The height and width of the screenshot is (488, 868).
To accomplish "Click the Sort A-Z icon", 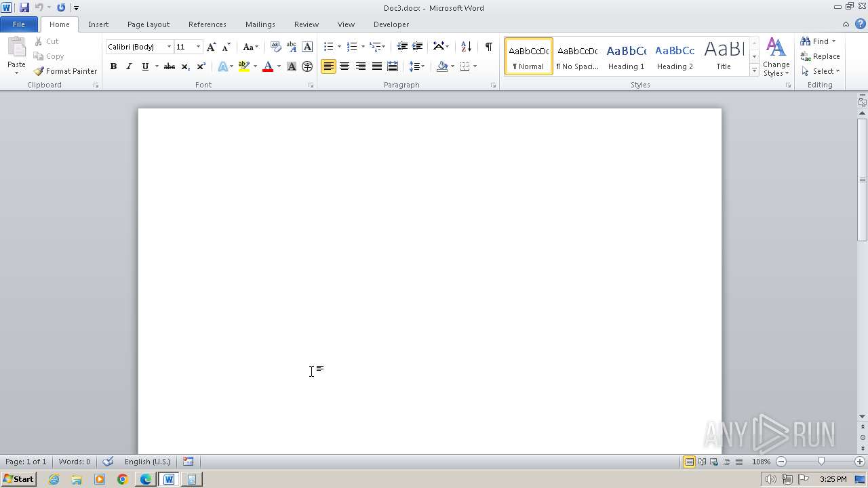I will [466, 47].
